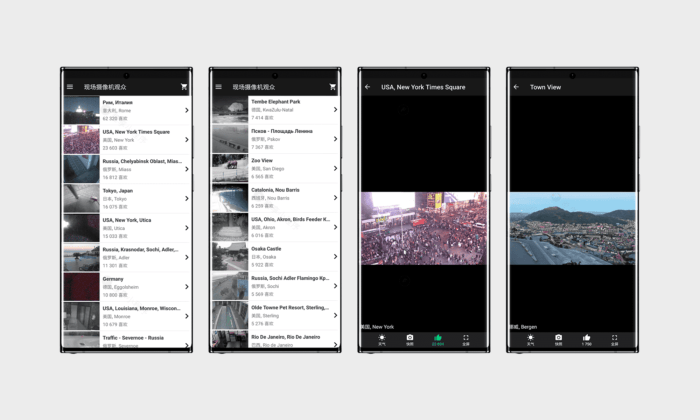Open the arrow next to Osaka Castle

coord(335,256)
